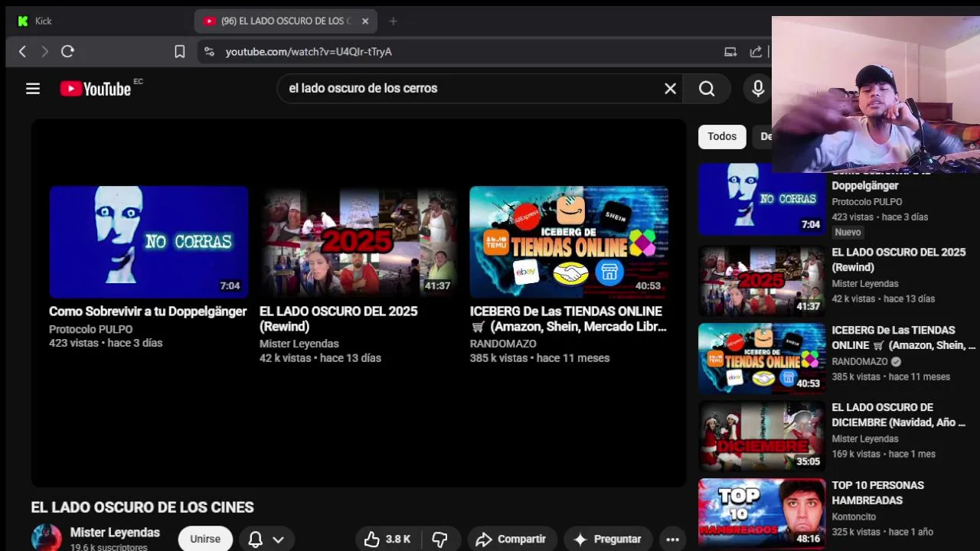Click the Unirse join button
Image resolution: width=980 pixels, height=551 pixels.
pyautogui.click(x=205, y=540)
